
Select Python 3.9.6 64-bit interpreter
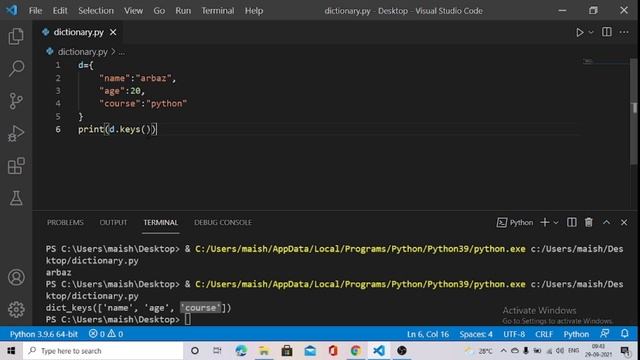click(44, 334)
